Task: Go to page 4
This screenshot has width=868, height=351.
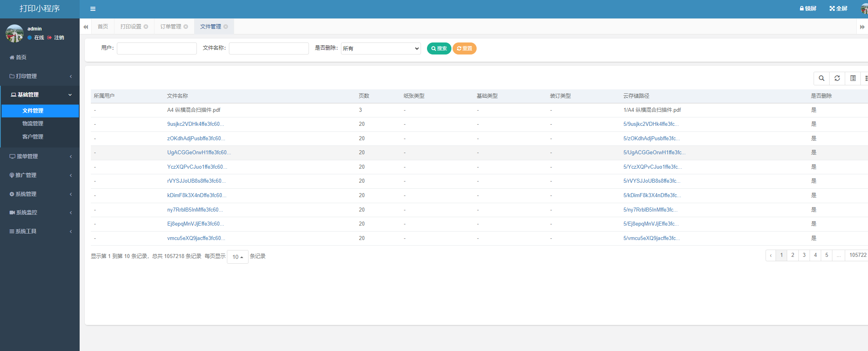Action: 815,255
